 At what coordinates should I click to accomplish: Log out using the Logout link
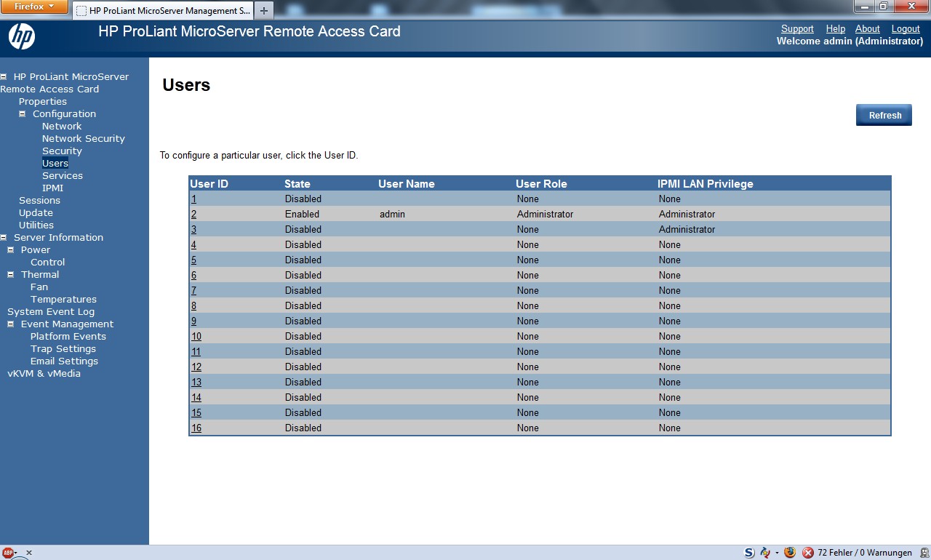pos(906,28)
